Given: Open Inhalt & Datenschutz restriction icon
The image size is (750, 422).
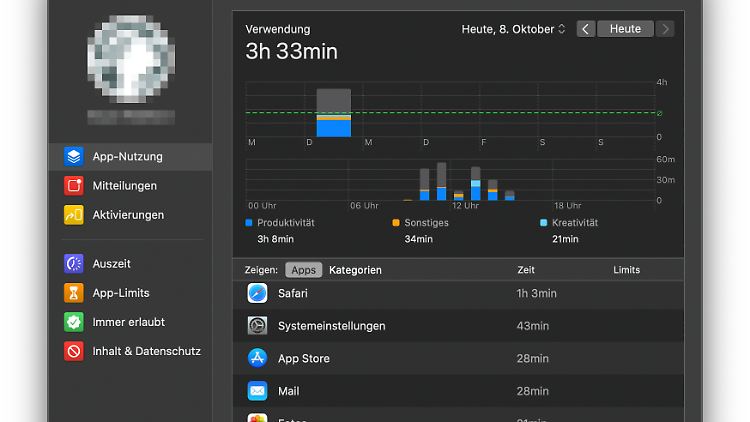Looking at the screenshot, I should [x=73, y=351].
